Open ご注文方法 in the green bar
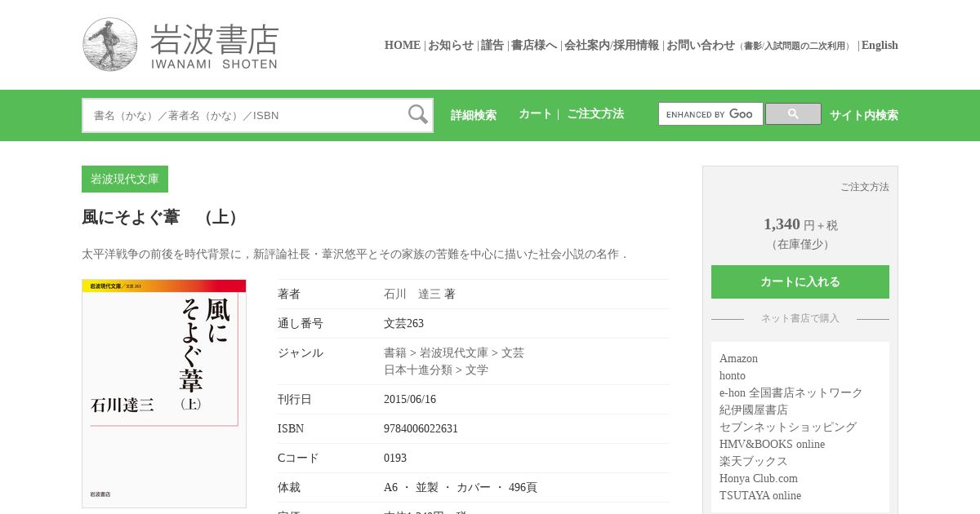 [595, 114]
